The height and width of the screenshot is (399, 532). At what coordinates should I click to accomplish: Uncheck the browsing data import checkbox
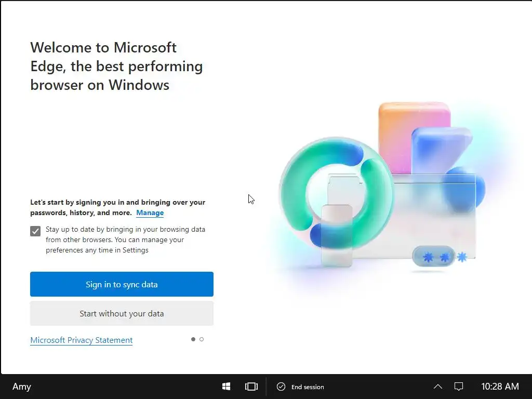coord(35,231)
